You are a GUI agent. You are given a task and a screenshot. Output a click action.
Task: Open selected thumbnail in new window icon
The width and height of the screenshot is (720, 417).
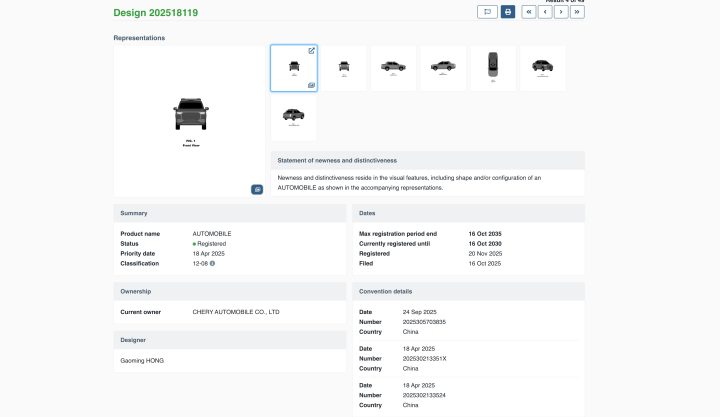[x=311, y=51]
